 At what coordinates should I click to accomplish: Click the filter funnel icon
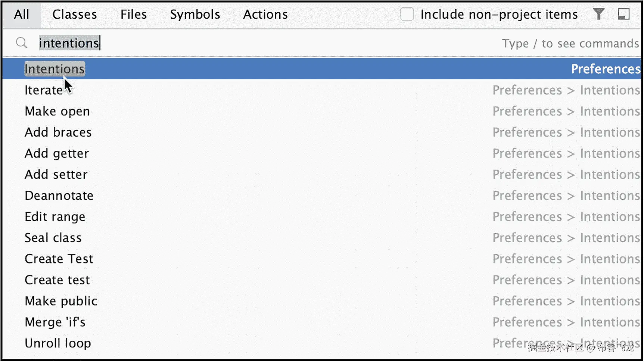tap(598, 15)
